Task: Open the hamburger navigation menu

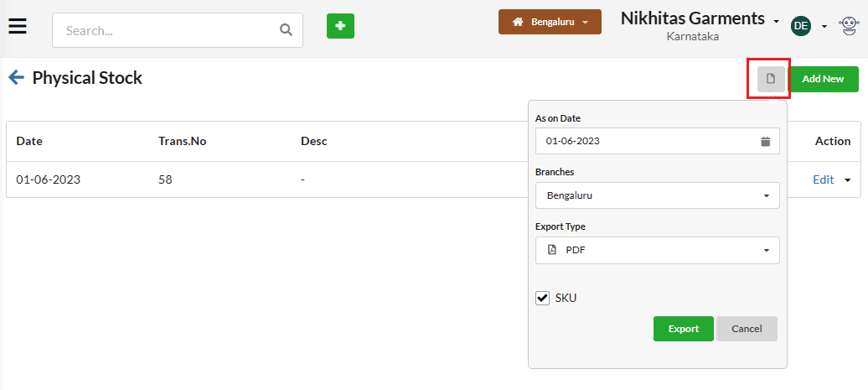Action: coord(18,26)
